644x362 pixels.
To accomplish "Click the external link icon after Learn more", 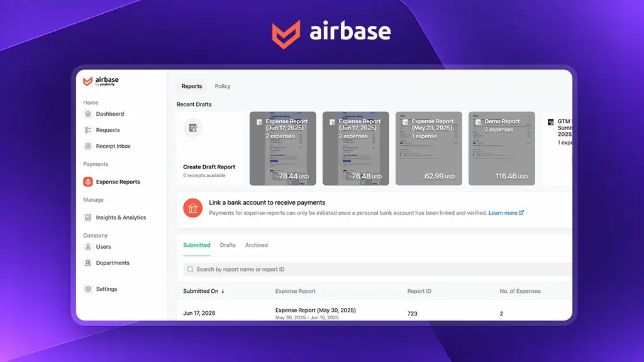I will click(521, 212).
